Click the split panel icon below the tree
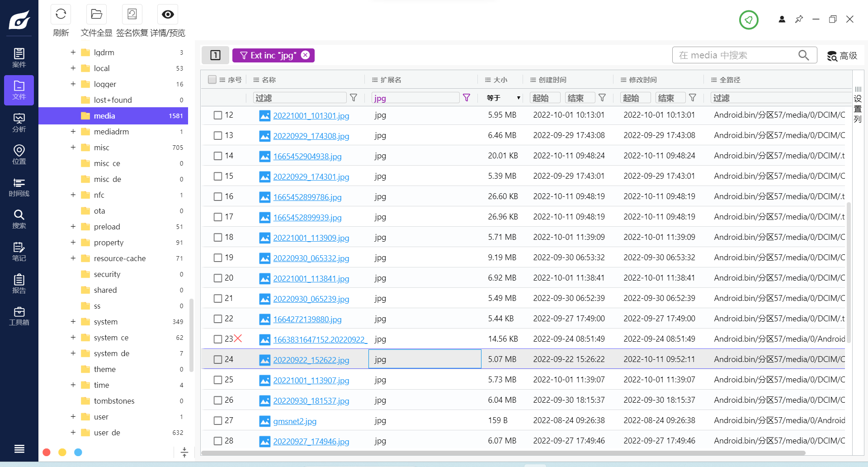This screenshot has height=467, width=868. 184,452
